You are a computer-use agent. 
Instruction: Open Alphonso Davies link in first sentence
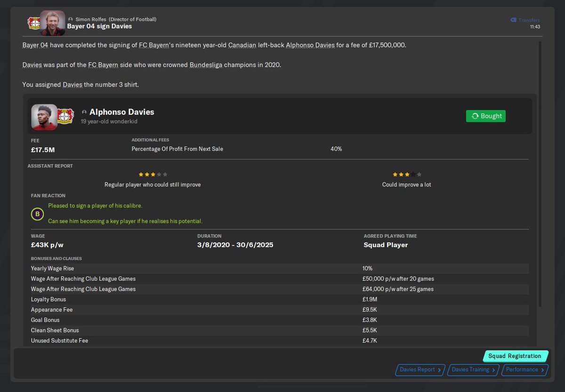point(310,46)
